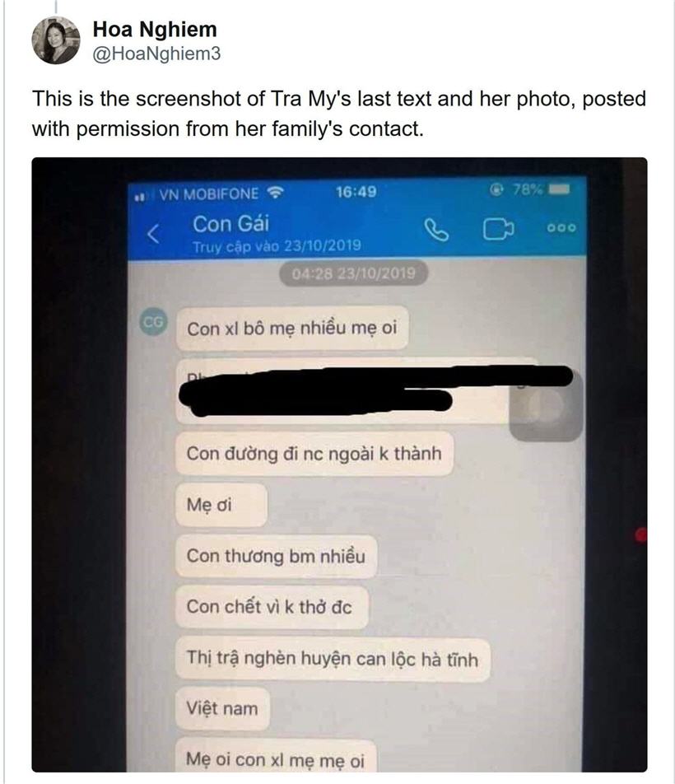Screen dimensions: 675x784
Task: Open the Con Gái contact name
Action: [230, 223]
